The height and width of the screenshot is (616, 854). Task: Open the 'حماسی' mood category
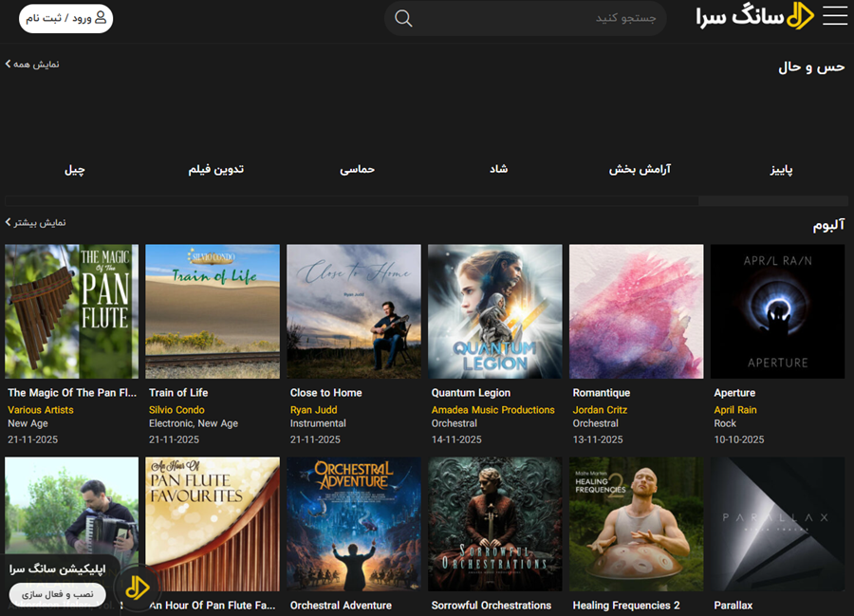(358, 169)
